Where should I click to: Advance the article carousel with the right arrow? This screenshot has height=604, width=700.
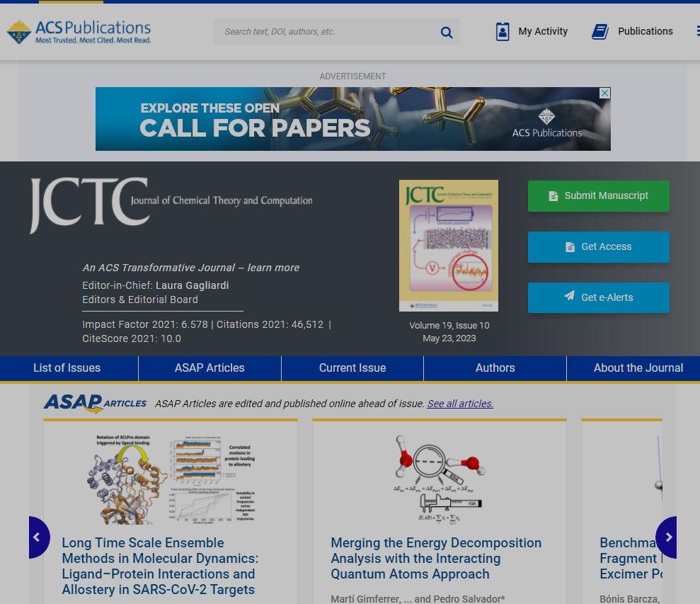point(667,537)
